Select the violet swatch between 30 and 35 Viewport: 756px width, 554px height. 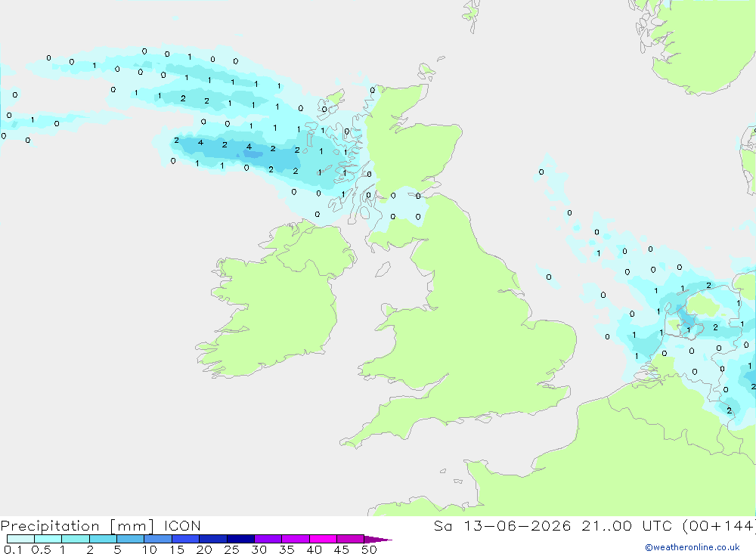268,539
